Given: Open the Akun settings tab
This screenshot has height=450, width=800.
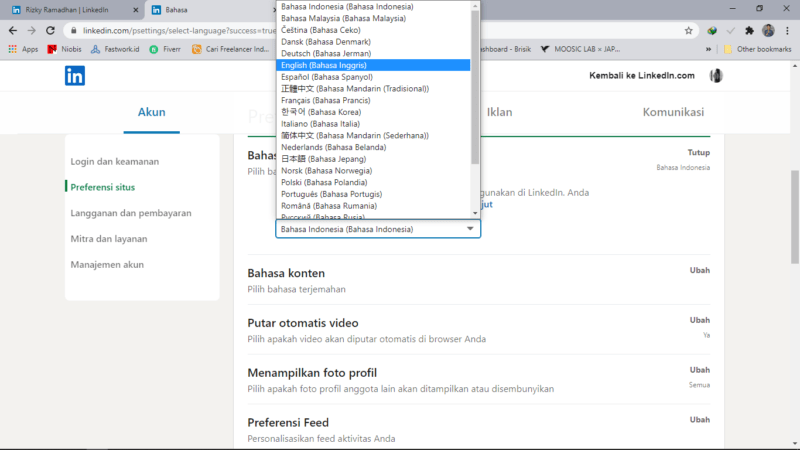Looking at the screenshot, I should (152, 112).
